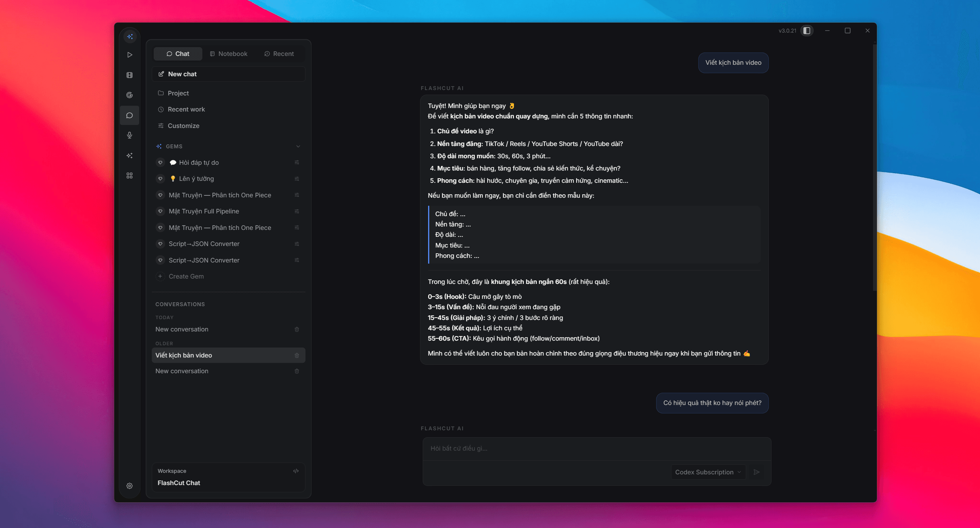Collapse the GEMS section chevron
The width and height of the screenshot is (980, 528).
(298, 146)
